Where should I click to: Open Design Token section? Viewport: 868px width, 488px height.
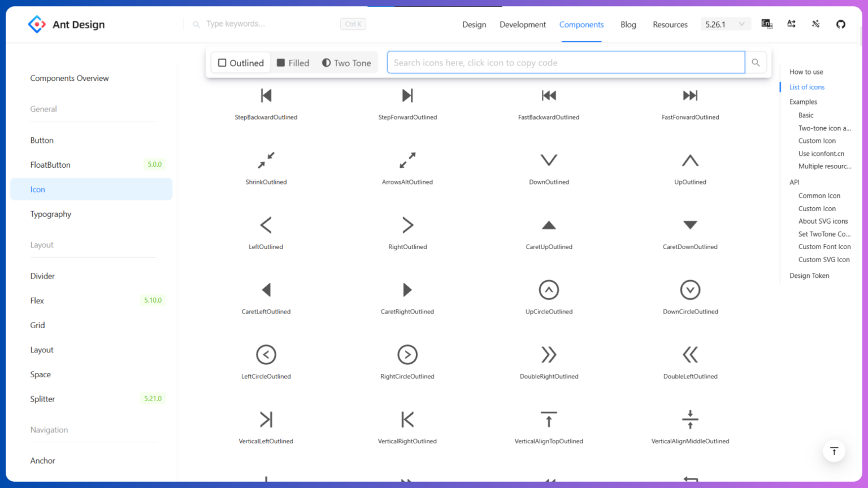(809, 275)
